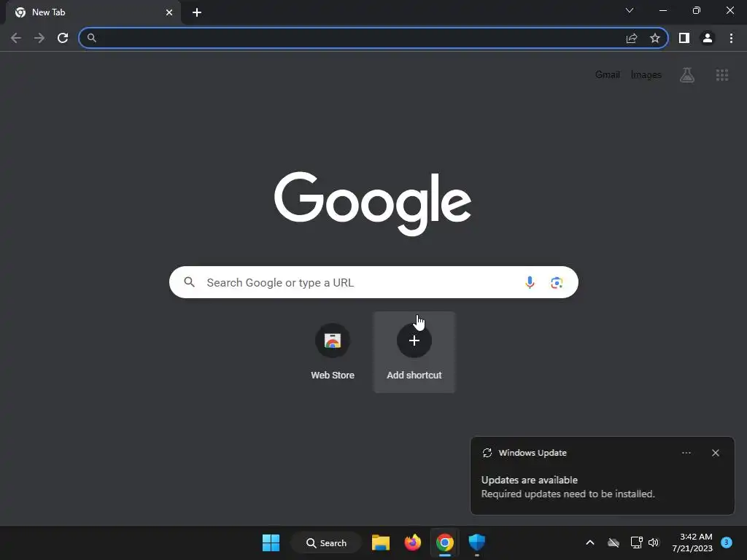Viewport: 747px width, 560px height.
Task: Open the side panel
Action: click(684, 38)
